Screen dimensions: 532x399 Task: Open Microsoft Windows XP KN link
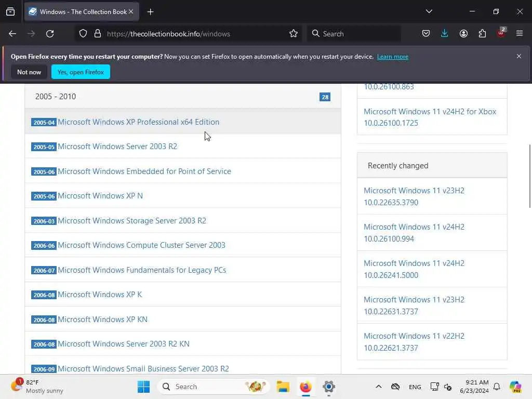coord(102,320)
